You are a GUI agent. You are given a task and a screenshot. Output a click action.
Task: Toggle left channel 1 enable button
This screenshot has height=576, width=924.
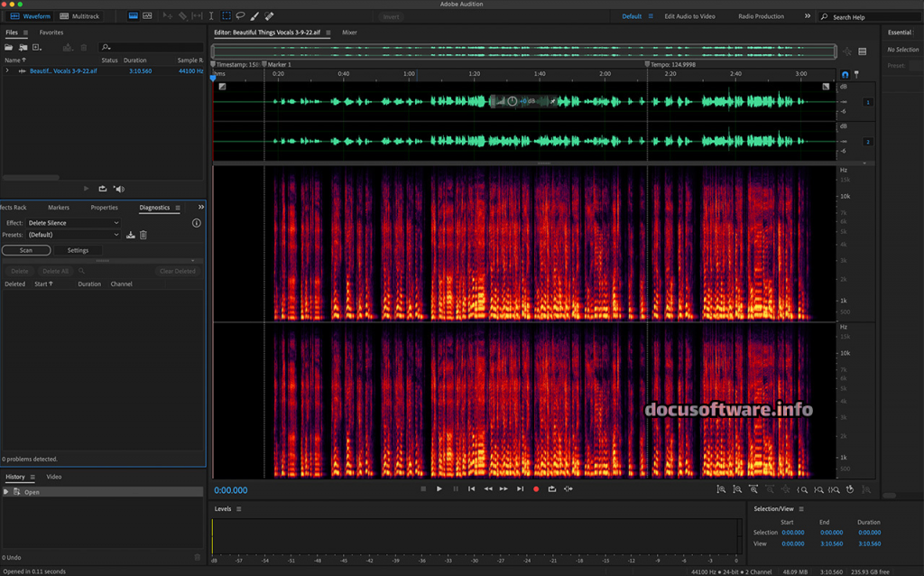pos(868,102)
